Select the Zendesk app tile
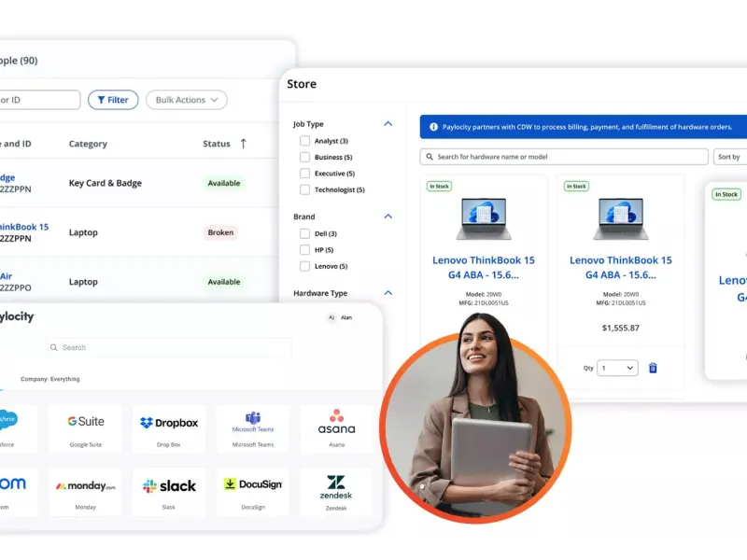This screenshot has width=747, height=560. (336, 491)
